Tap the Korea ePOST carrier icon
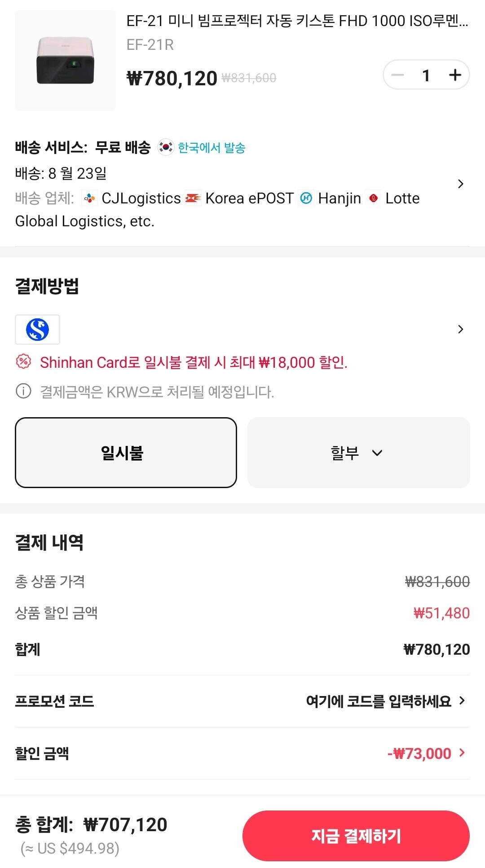 coord(193,198)
